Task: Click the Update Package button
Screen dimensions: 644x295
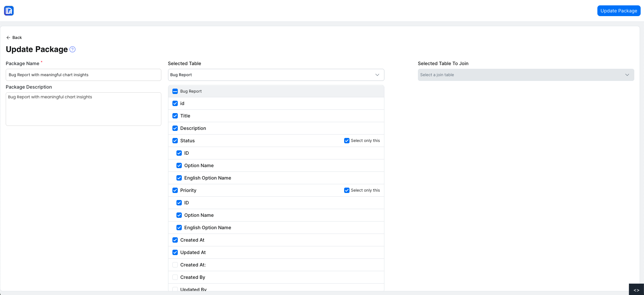Action: (619, 11)
